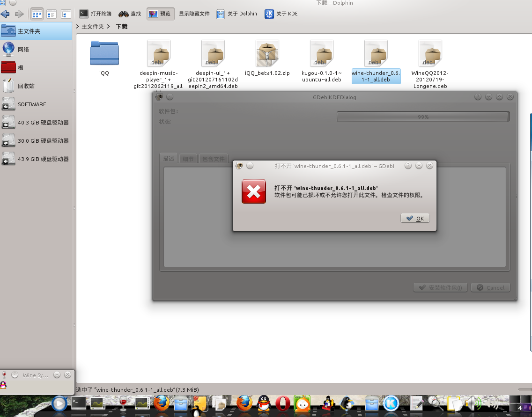The height and width of the screenshot is (417, 532).
Task: Open the yellow clipboard icon in the dock
Action: (455, 404)
